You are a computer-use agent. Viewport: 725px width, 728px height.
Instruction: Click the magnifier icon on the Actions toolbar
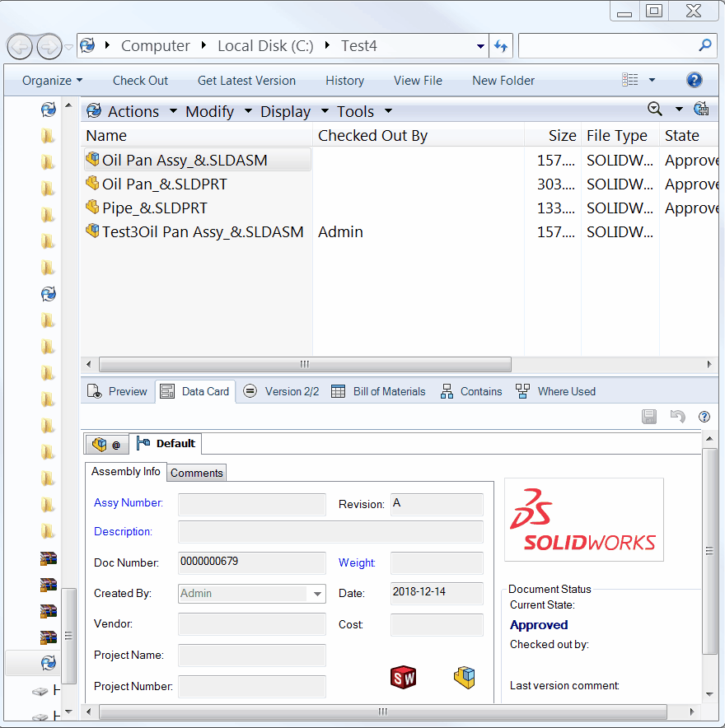point(655,109)
